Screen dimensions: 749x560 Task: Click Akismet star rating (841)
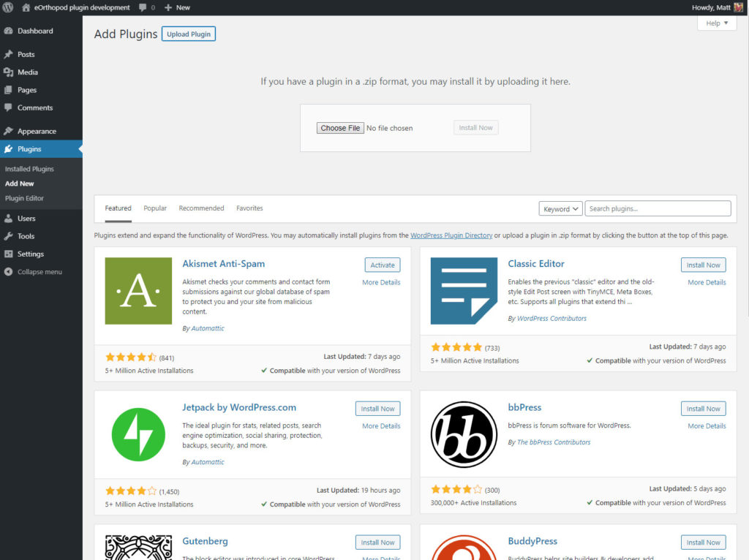pyautogui.click(x=140, y=357)
